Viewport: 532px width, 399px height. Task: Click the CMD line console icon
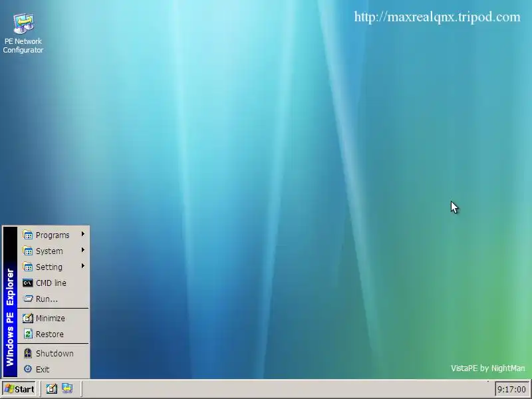click(x=28, y=283)
